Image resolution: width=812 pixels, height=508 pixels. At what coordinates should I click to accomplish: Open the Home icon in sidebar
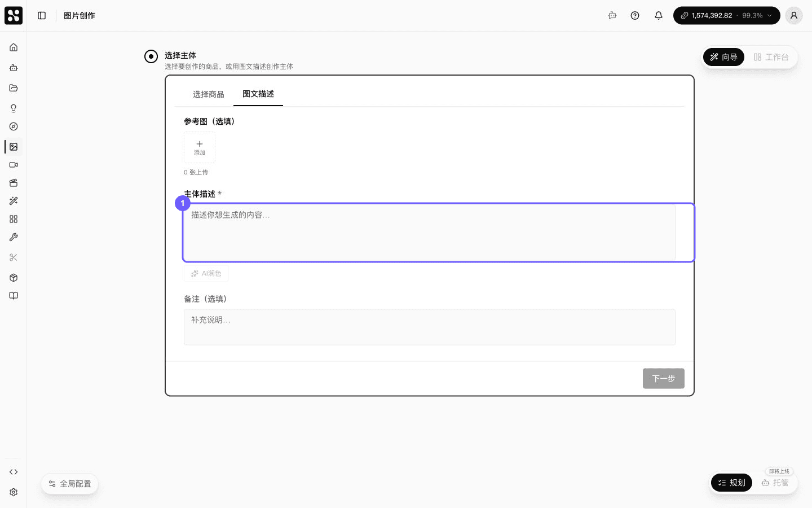(14, 47)
